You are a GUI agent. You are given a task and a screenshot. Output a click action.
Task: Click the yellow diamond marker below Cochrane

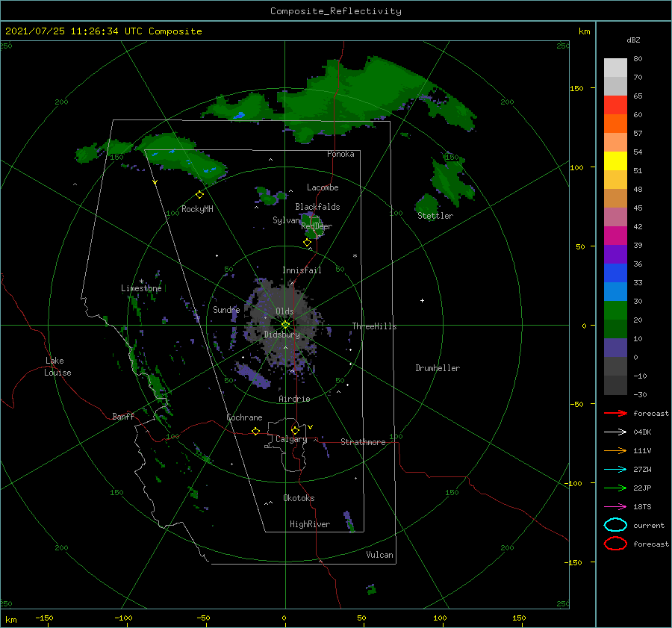[255, 432]
